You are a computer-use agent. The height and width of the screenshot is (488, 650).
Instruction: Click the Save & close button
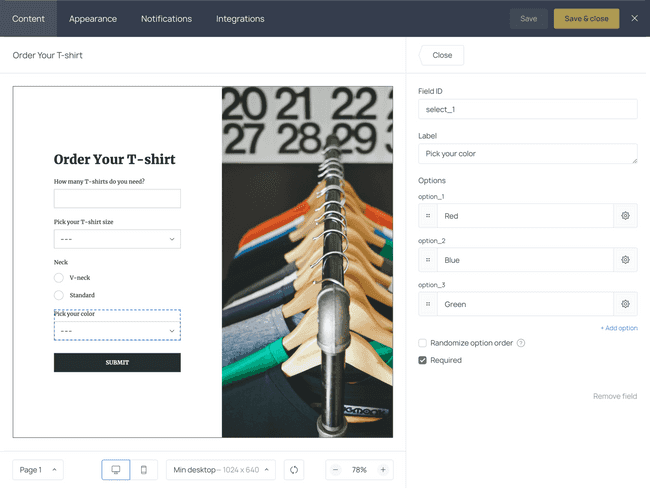[x=587, y=19]
